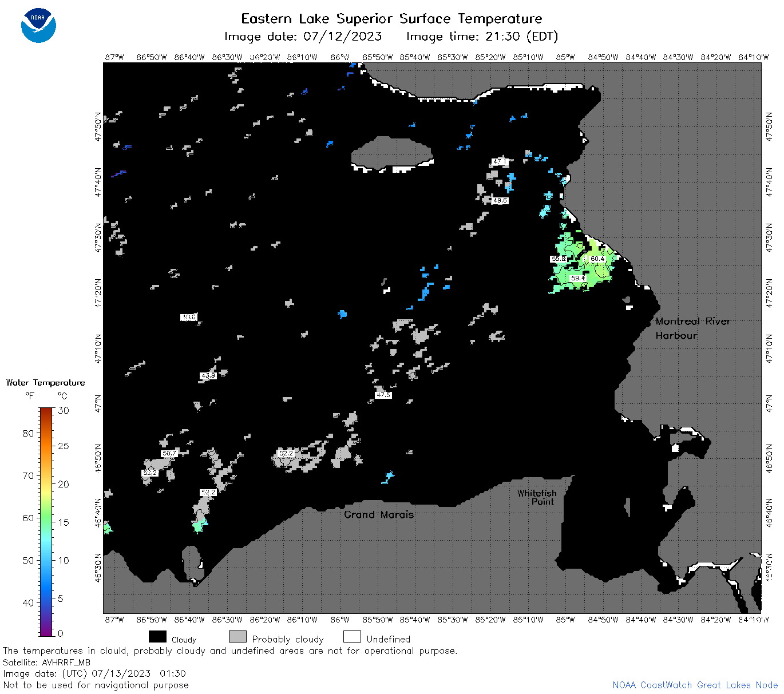Click the 87°W label on top axis
This screenshot has width=784, height=694.
[114, 57]
